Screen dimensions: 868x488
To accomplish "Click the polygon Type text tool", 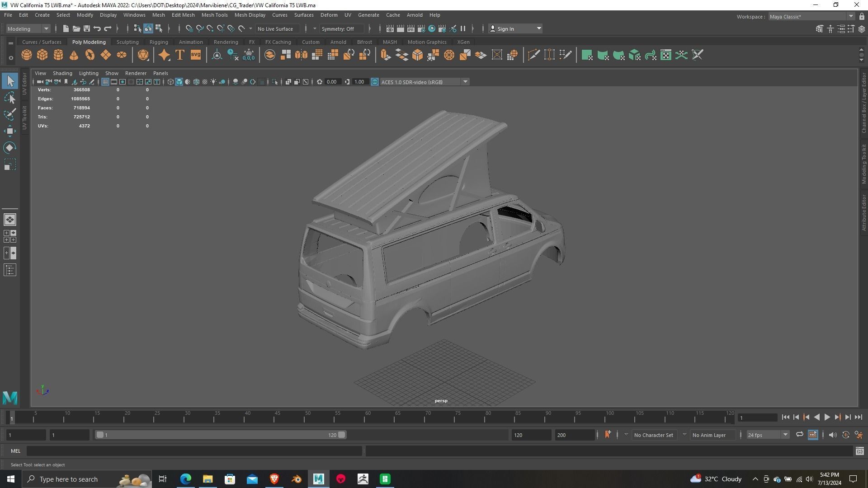I will [x=180, y=55].
